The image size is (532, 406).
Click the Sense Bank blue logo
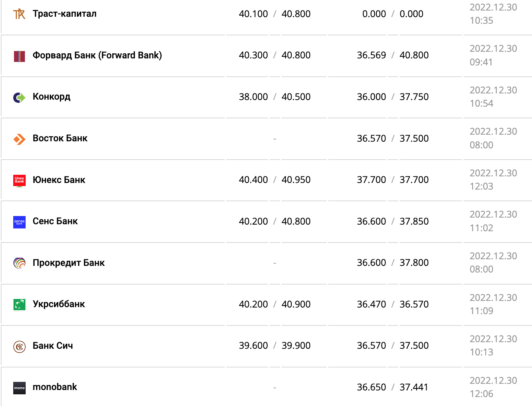[19, 222]
